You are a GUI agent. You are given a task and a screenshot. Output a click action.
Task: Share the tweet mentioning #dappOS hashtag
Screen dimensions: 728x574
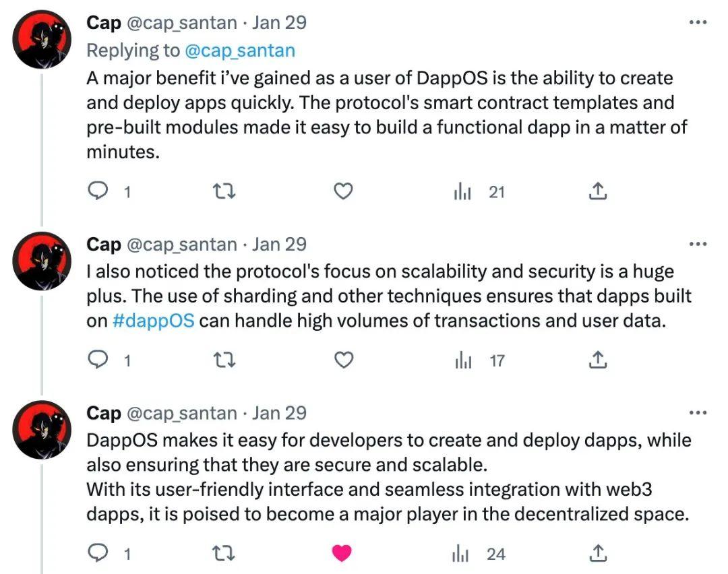[597, 361]
